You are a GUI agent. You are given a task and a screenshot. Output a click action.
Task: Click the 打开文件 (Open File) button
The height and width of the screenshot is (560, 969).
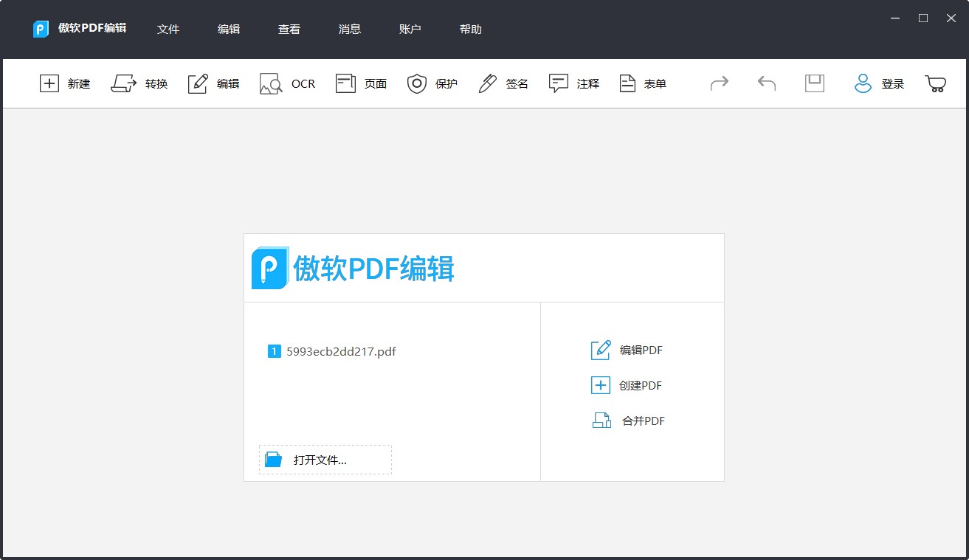[324, 459]
